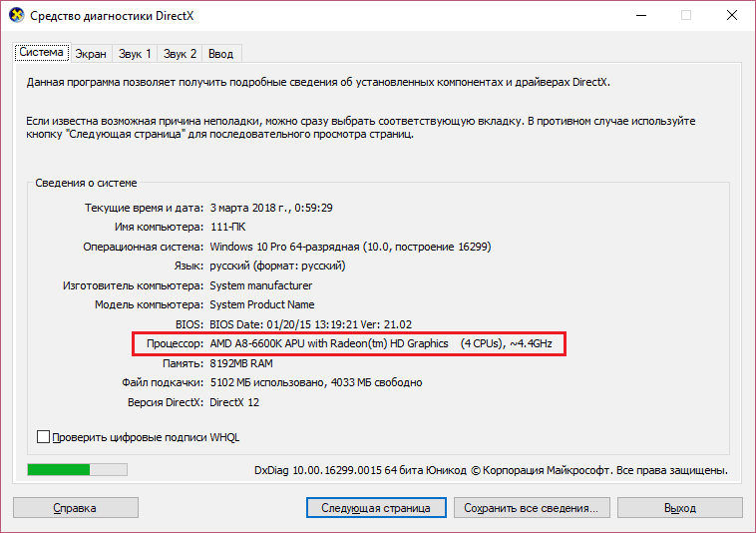Image resolution: width=756 pixels, height=533 pixels.
Task: Click Сохранить все сведения button
Action: tap(532, 508)
